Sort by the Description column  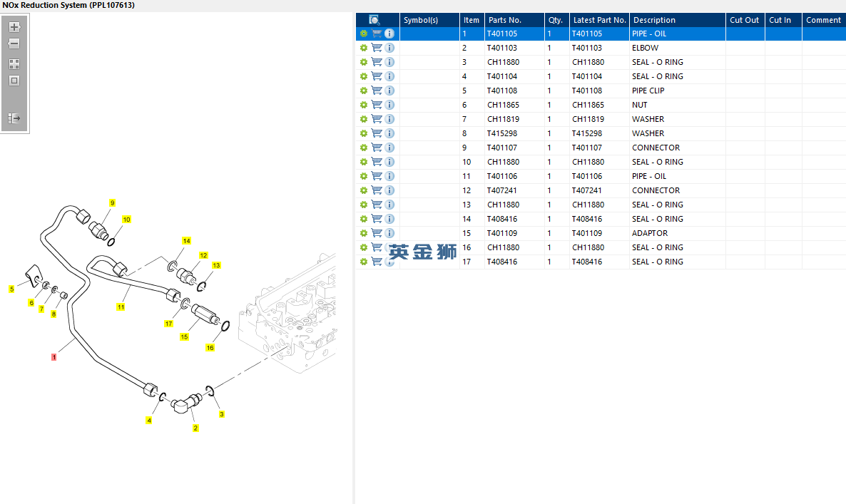678,20
